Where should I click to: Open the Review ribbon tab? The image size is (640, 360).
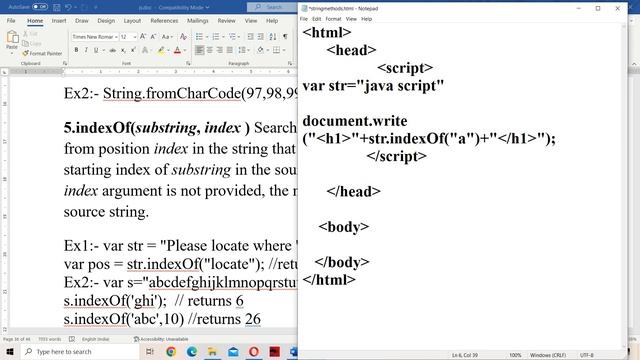(227, 20)
